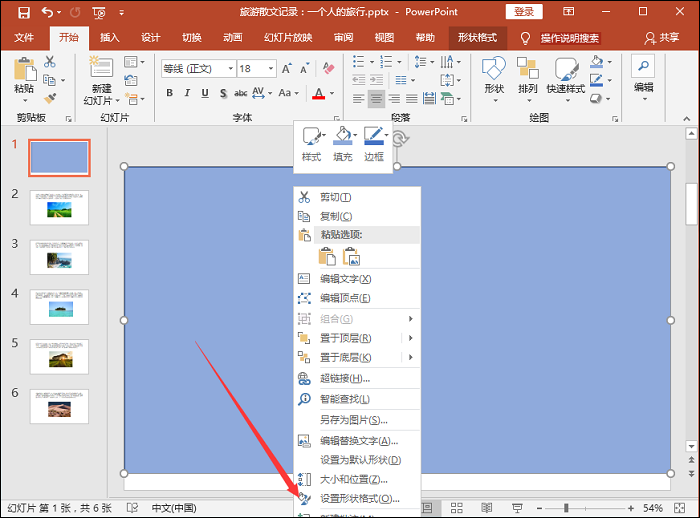Toggle align text left
Image resolution: width=700 pixels, height=518 pixels.
(358, 99)
